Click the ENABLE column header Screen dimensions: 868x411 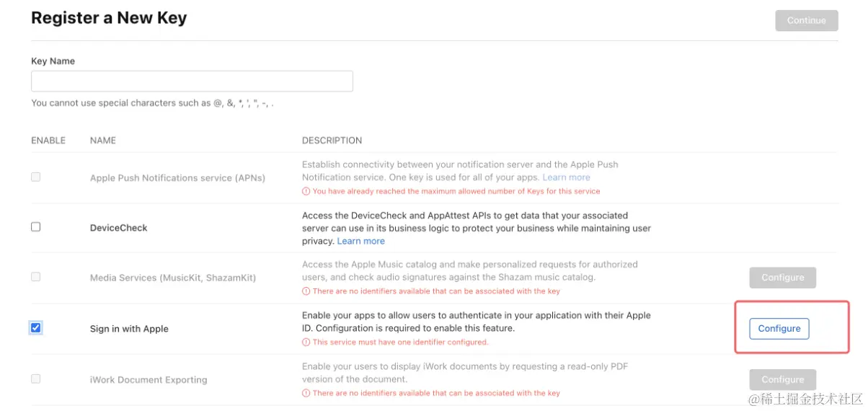(48, 141)
